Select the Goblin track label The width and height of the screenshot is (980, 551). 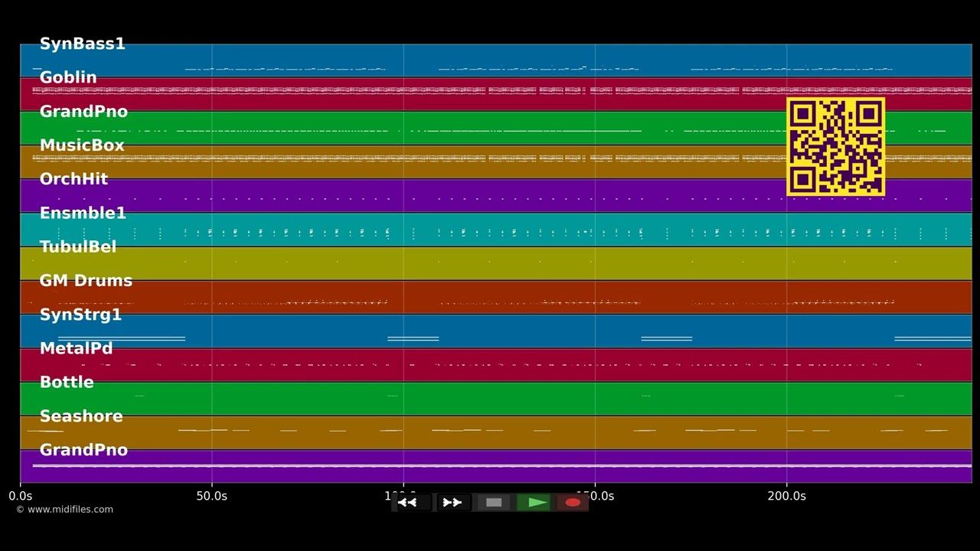pos(68,77)
